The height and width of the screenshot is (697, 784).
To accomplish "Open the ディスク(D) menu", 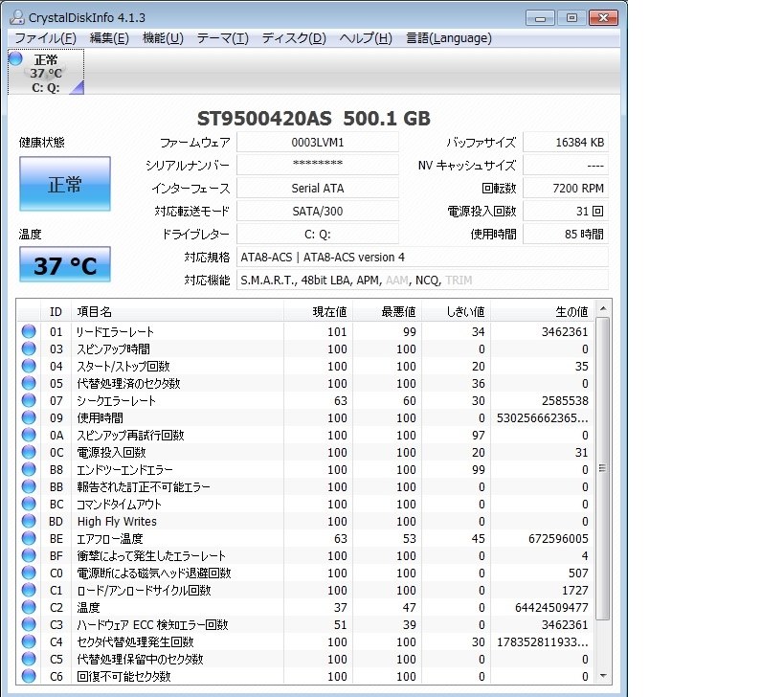I will click(290, 38).
